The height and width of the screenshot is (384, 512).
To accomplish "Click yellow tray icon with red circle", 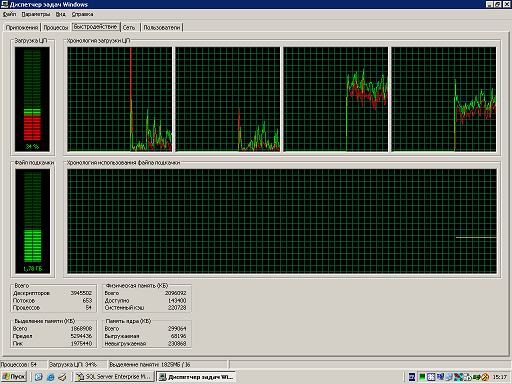I will 485,377.
